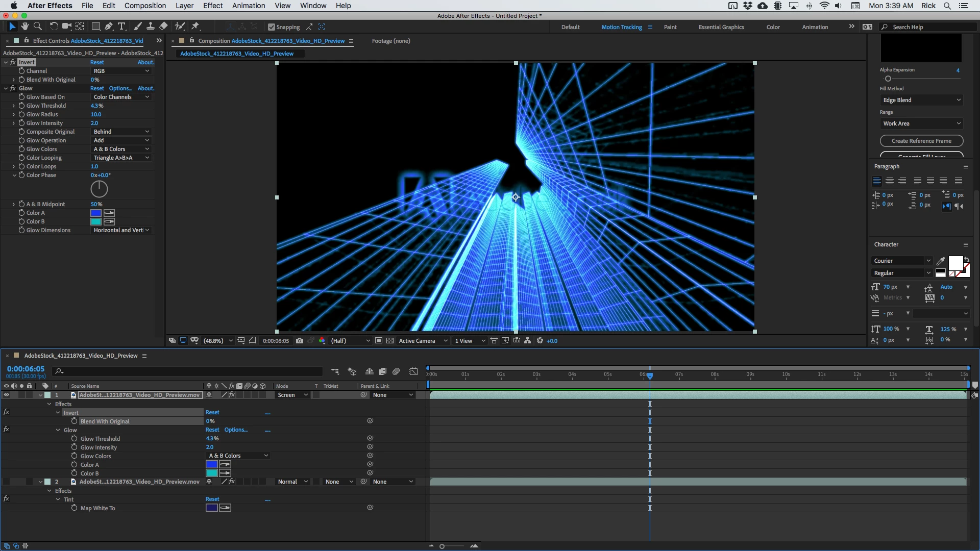
Task: Select the Horizontal Type tool
Action: [x=121, y=27]
